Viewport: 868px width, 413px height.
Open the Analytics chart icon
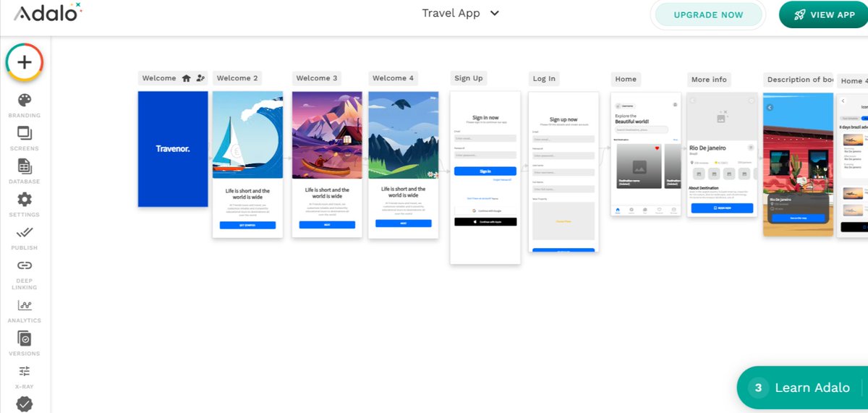25,305
